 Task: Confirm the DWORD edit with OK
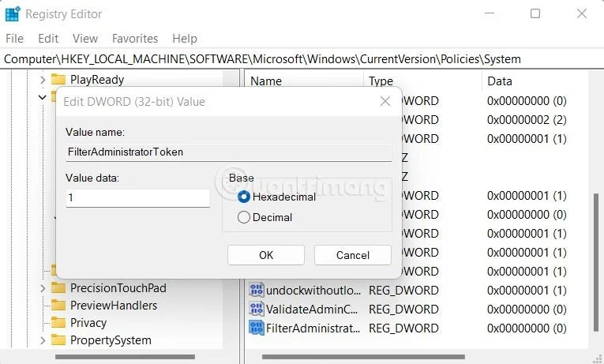(266, 255)
